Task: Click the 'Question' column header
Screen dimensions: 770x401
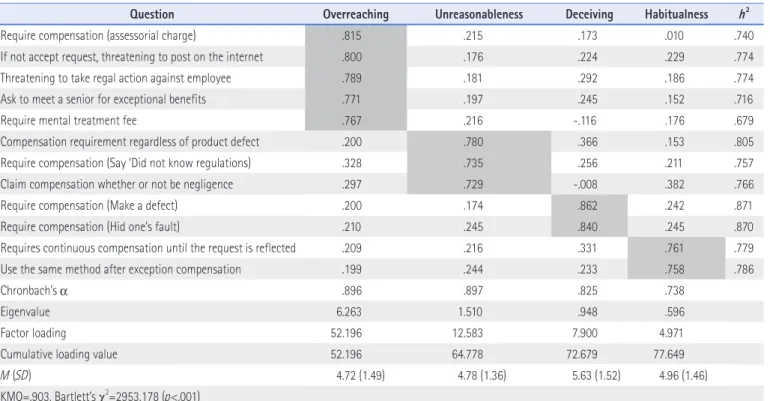Action: (x=152, y=14)
